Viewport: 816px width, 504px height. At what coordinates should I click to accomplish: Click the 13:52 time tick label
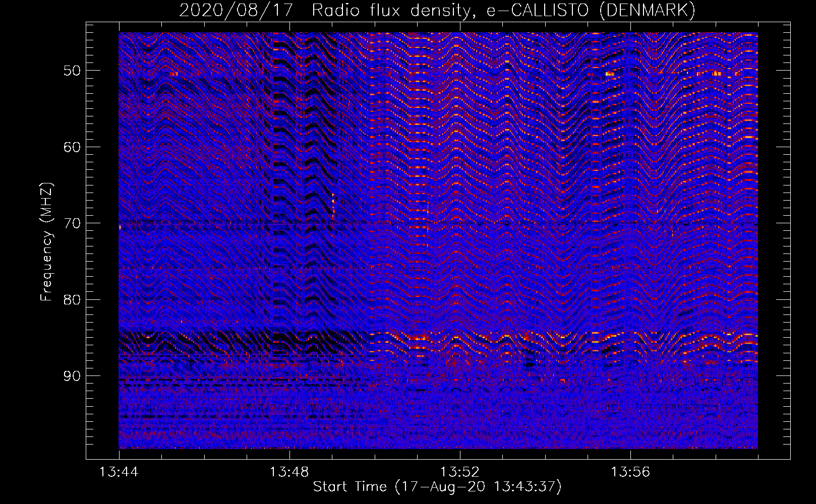(x=460, y=472)
